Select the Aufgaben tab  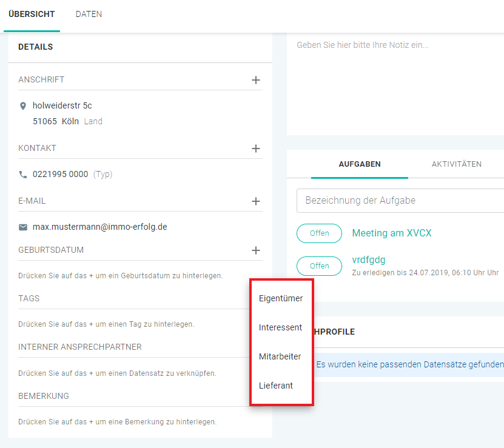click(360, 164)
